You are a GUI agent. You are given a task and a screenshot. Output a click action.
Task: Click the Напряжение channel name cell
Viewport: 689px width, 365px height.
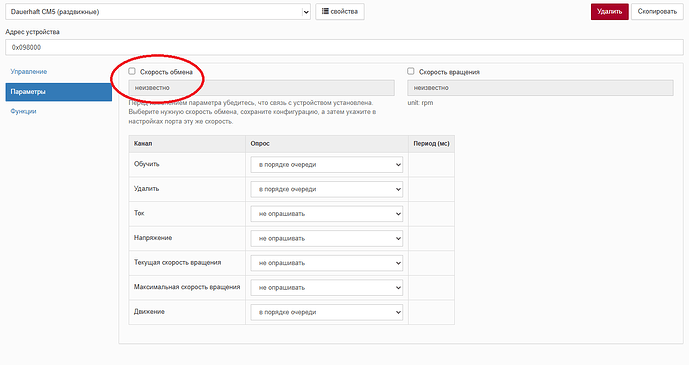coord(187,239)
